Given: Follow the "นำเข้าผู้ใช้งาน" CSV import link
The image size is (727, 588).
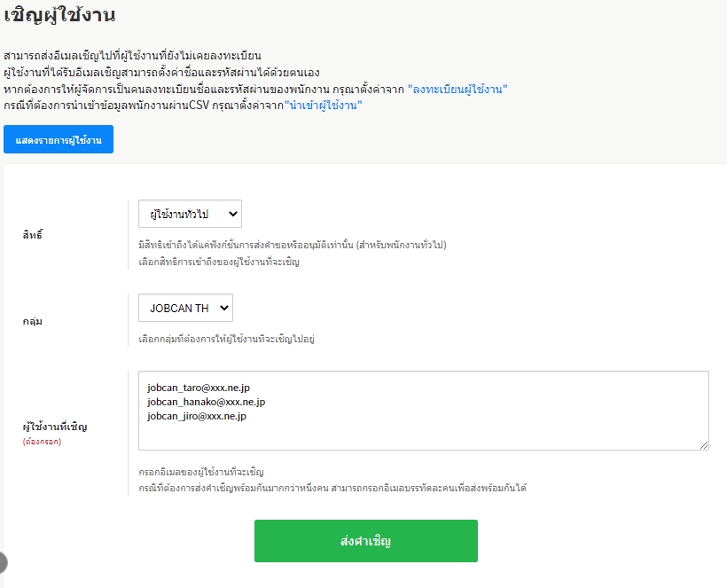Looking at the screenshot, I should 324,106.
